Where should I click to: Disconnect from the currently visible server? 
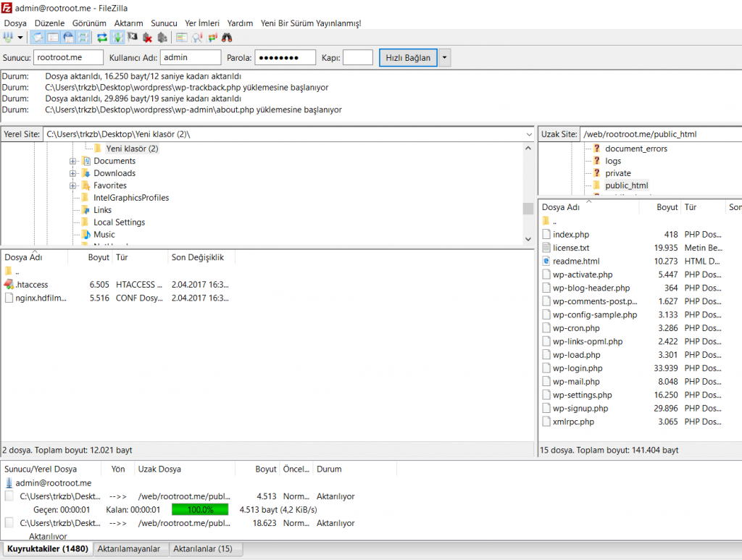pos(148,38)
